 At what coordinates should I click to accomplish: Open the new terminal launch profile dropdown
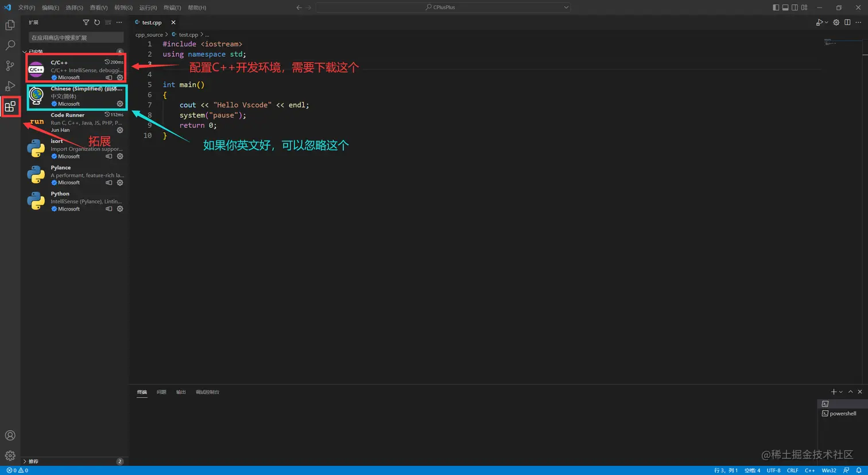point(841,392)
